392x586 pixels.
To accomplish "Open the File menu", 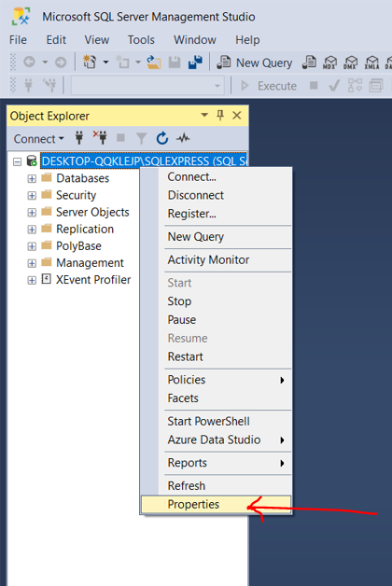I will click(18, 39).
